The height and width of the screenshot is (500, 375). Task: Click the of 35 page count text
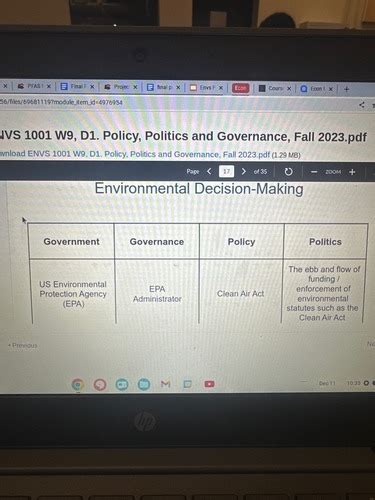click(x=260, y=172)
